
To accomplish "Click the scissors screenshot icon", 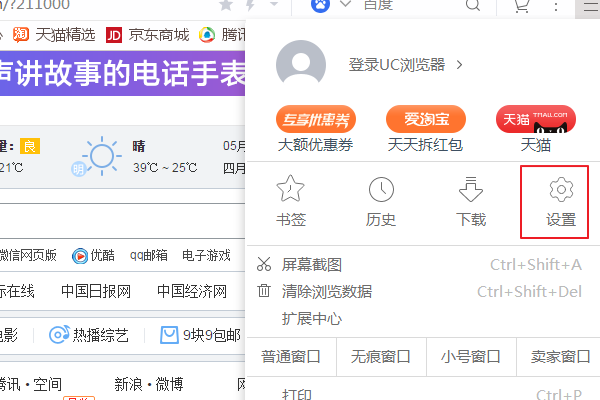I will click(x=264, y=264).
